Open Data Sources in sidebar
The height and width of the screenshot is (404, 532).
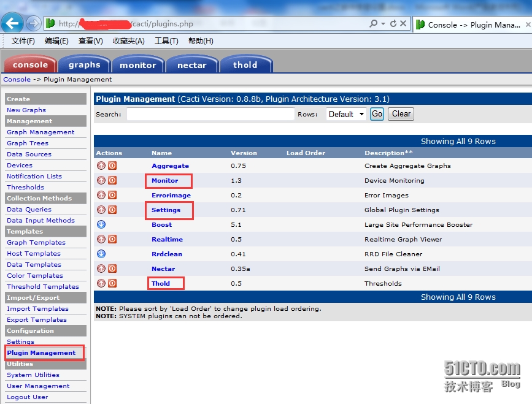click(x=29, y=154)
